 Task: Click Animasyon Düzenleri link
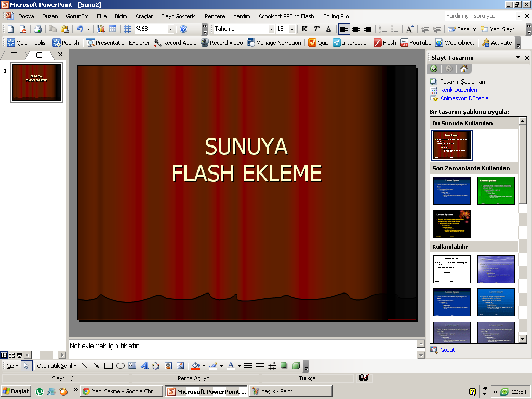[x=465, y=98]
